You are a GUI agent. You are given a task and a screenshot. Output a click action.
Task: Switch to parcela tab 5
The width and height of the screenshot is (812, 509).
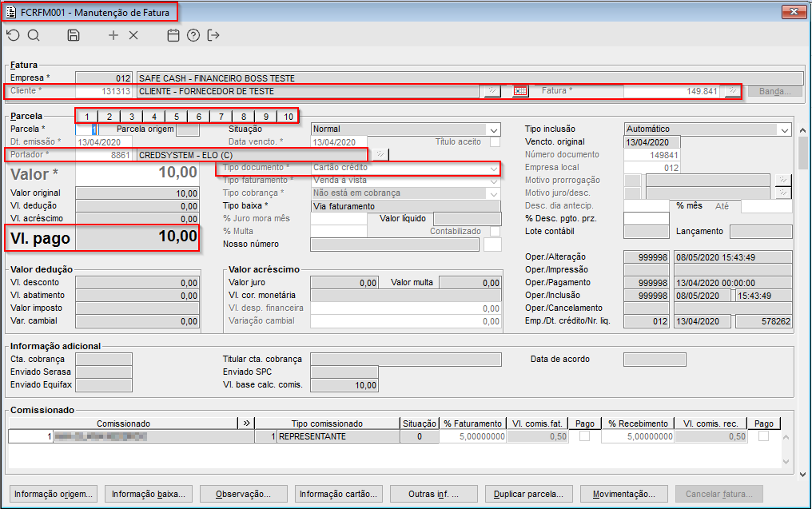point(177,117)
